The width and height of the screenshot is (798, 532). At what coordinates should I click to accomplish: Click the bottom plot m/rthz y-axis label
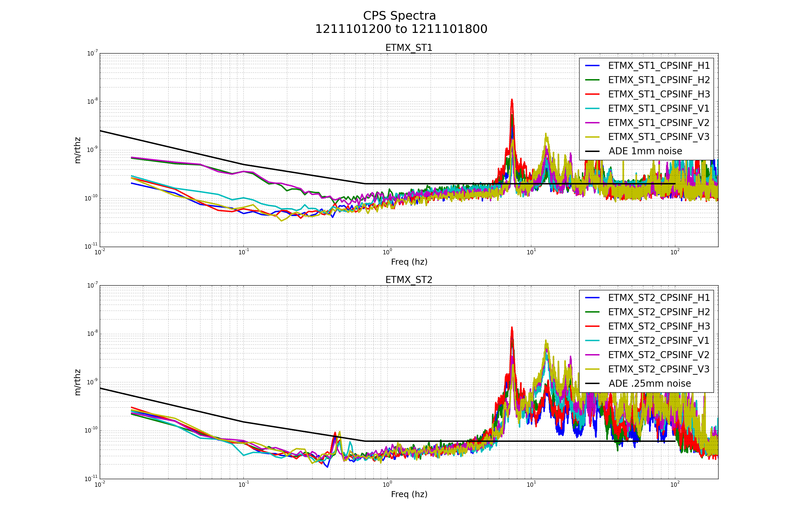click(78, 382)
